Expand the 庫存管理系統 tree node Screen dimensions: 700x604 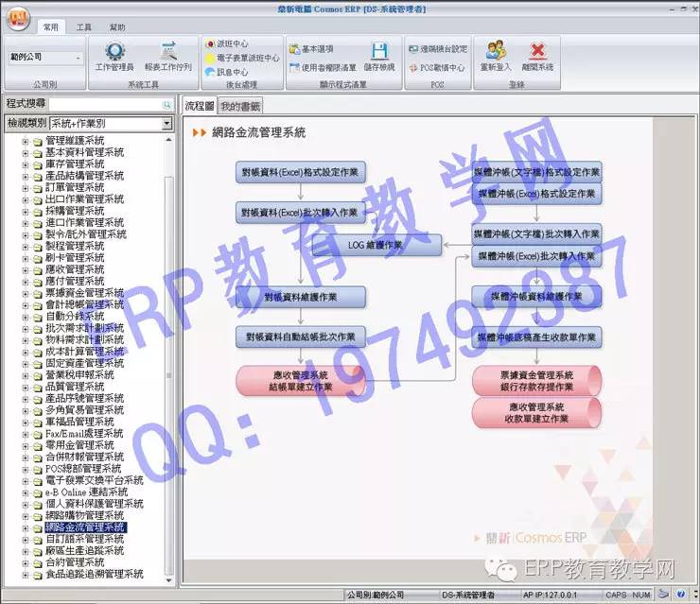tap(26, 164)
